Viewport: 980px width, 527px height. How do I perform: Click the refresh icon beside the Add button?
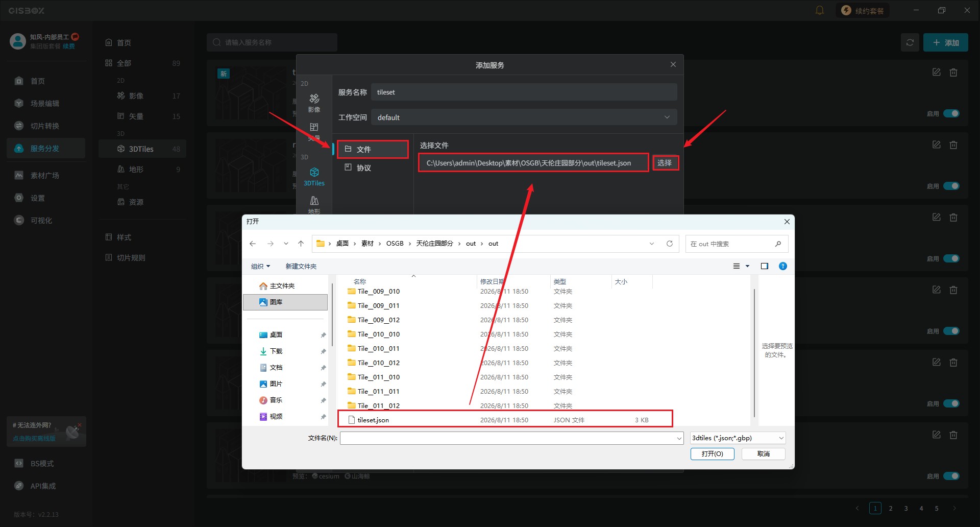(910, 42)
